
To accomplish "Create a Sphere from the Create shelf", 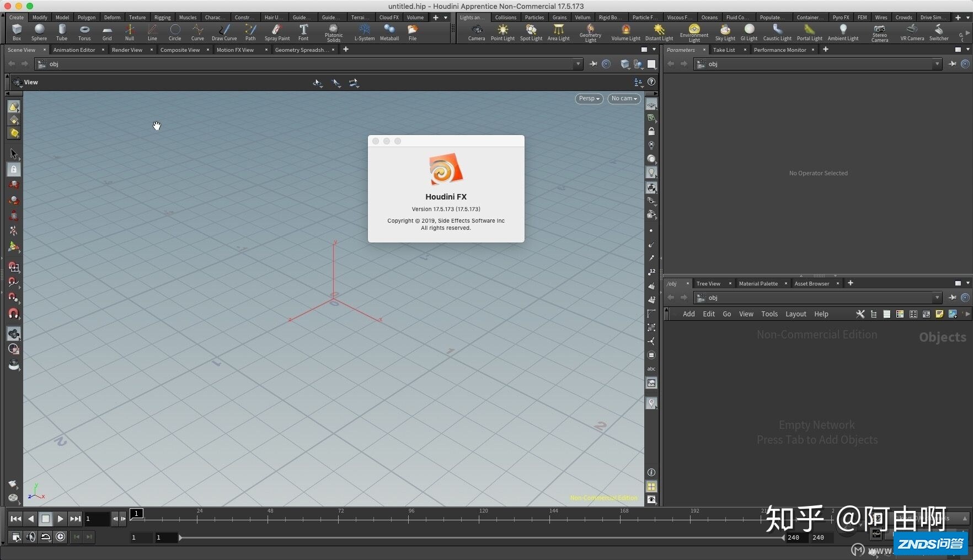I will [39, 32].
